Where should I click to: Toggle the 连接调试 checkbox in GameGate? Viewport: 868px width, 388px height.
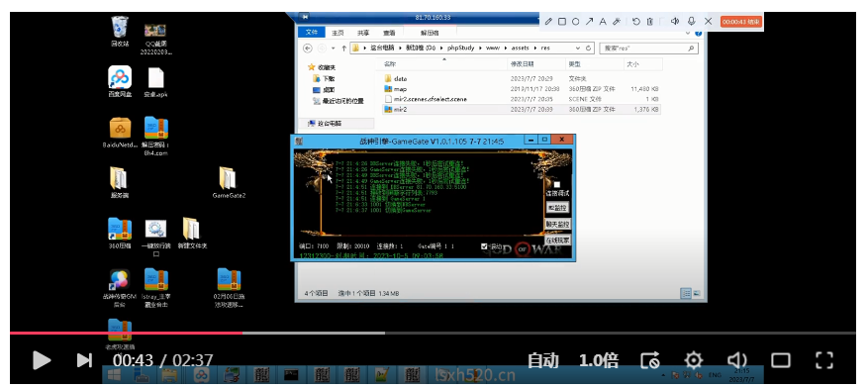(557, 185)
